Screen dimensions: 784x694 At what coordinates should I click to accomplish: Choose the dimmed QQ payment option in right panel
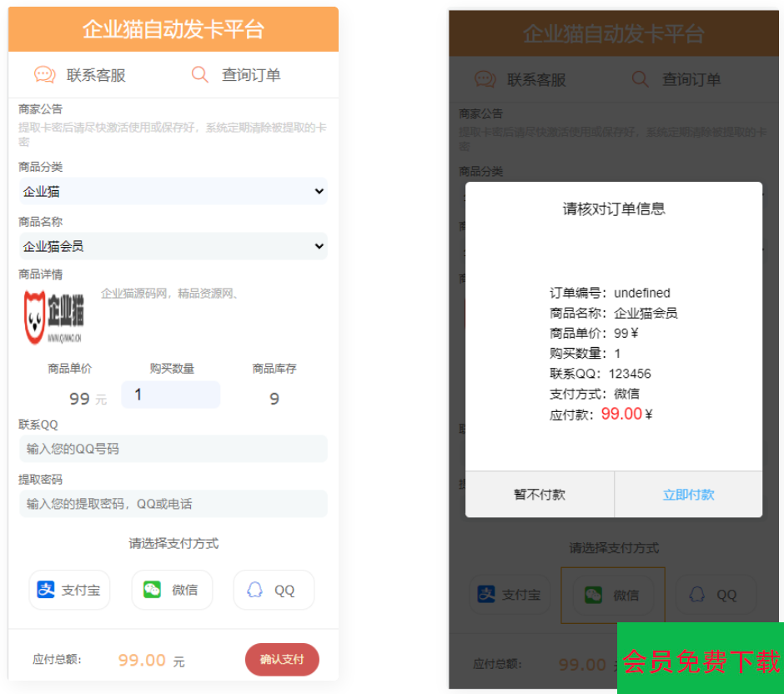click(716, 595)
